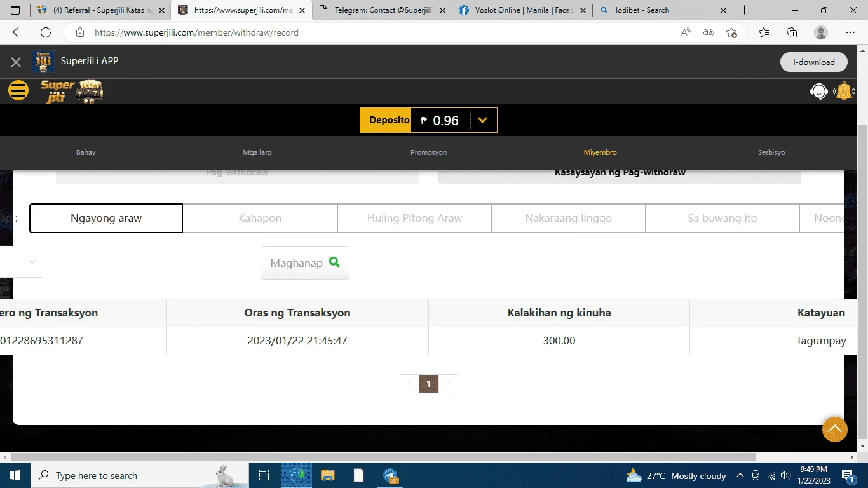This screenshot has width=868, height=488.
Task: Click Oras ng Transaksyon column header
Action: (297, 313)
